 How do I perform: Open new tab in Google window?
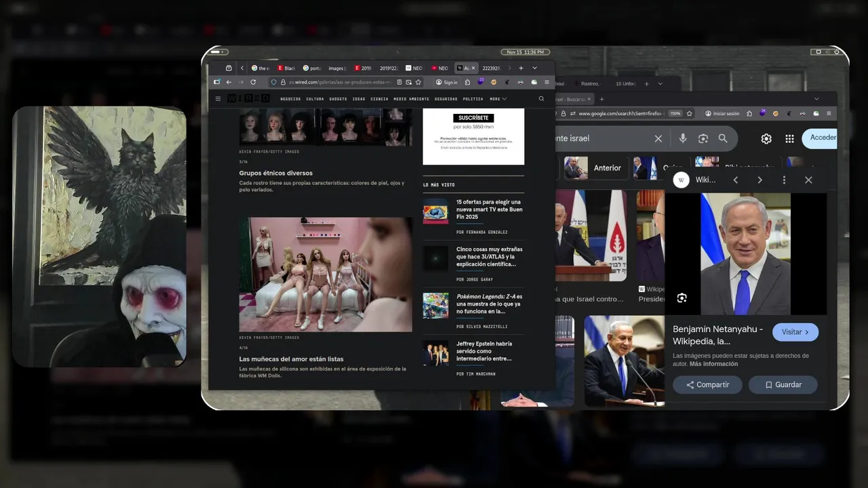tap(601, 99)
